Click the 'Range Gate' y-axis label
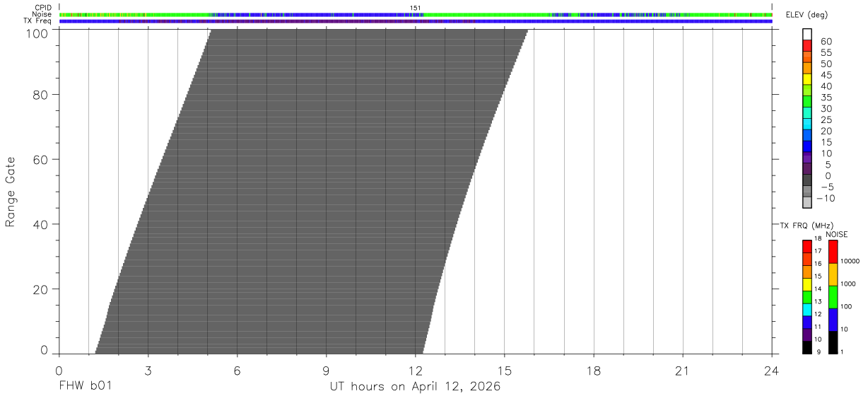Screen dimensions: 868x401 11,192
